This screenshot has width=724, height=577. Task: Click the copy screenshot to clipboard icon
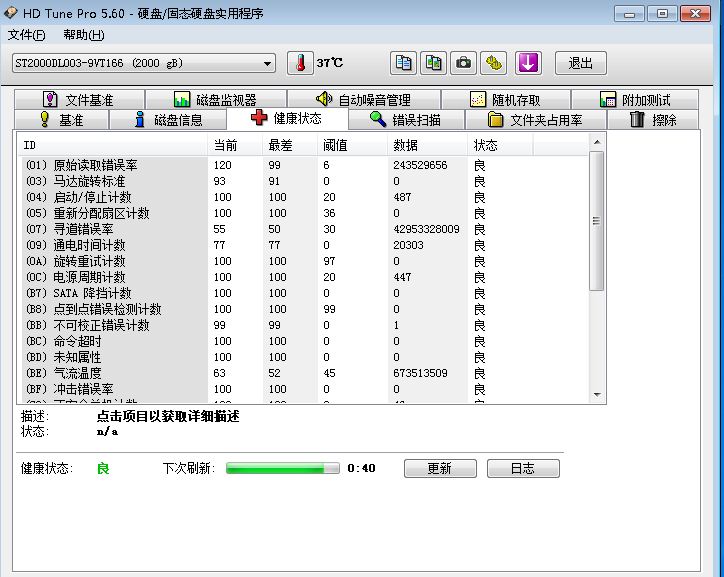point(433,63)
